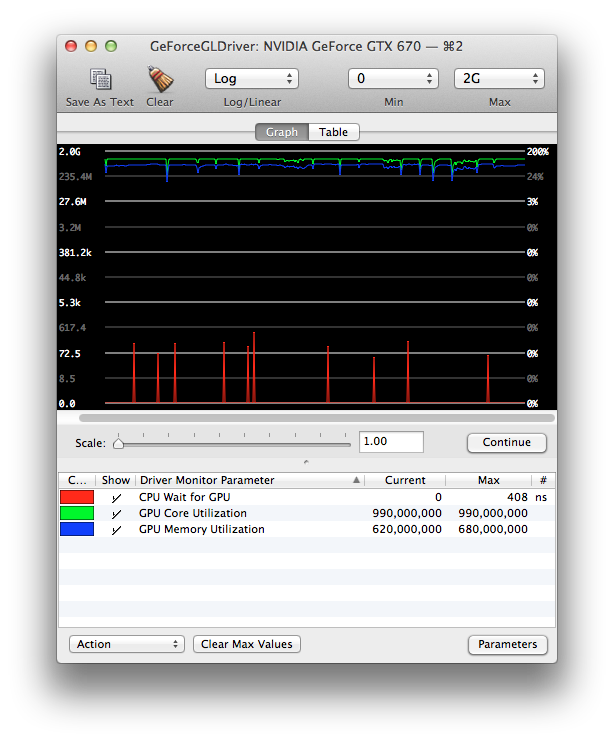Click the horizontal graph scrollbar
Viewport: 614px width, 742px height.
(x=316, y=418)
